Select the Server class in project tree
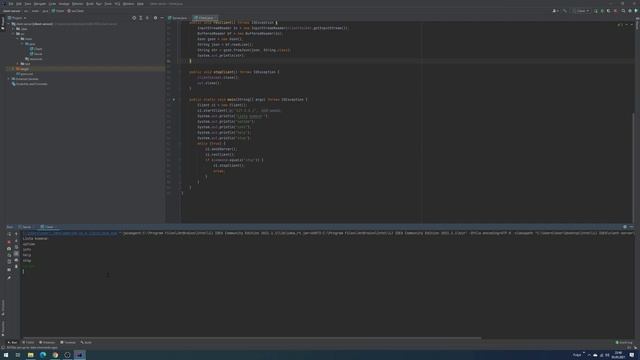The width and height of the screenshot is (640, 360). (36, 54)
